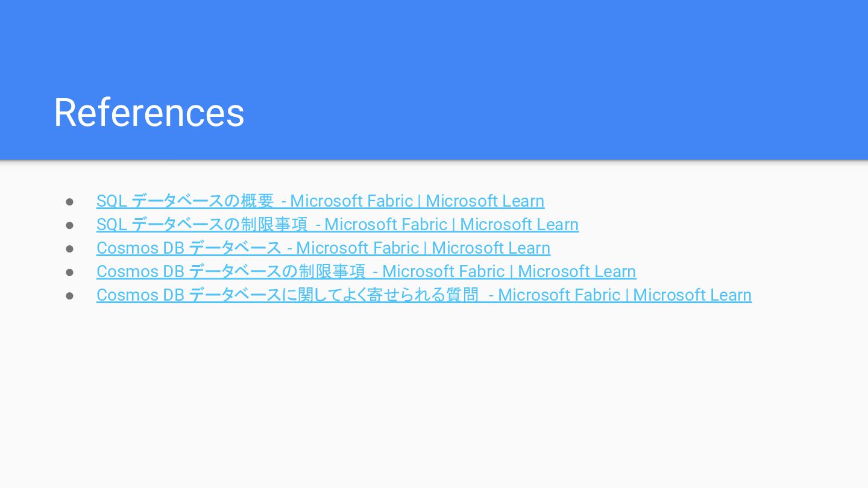This screenshot has width=868, height=488.
Task: Click the bullet before the last link
Action: [70, 295]
